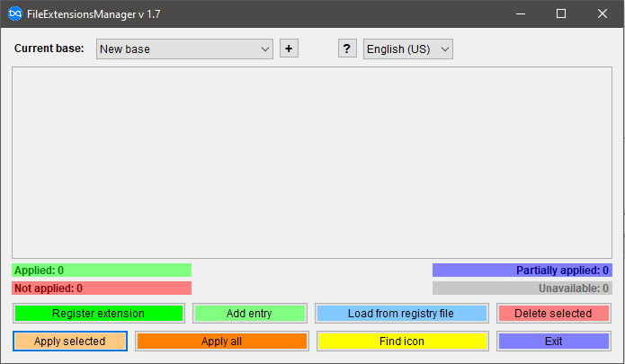Image resolution: width=625 pixels, height=364 pixels.
Task: Click the Partially applied: 0 label
Action: [522, 271]
